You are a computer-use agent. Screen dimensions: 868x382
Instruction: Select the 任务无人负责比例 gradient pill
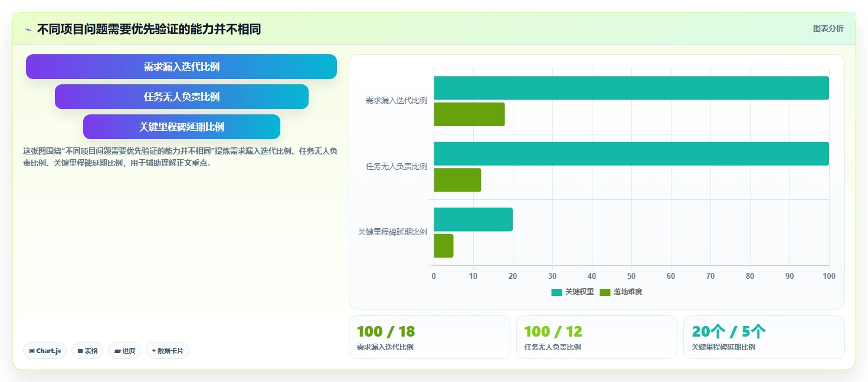(182, 97)
